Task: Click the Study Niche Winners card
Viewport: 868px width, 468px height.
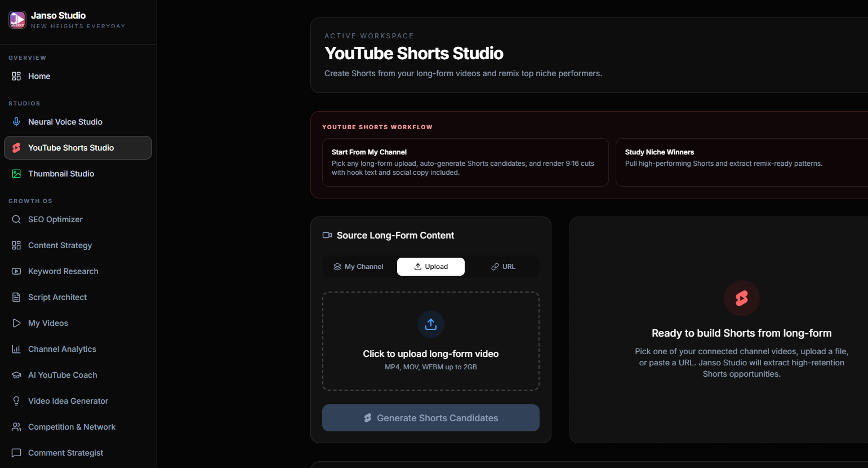Action: point(742,162)
